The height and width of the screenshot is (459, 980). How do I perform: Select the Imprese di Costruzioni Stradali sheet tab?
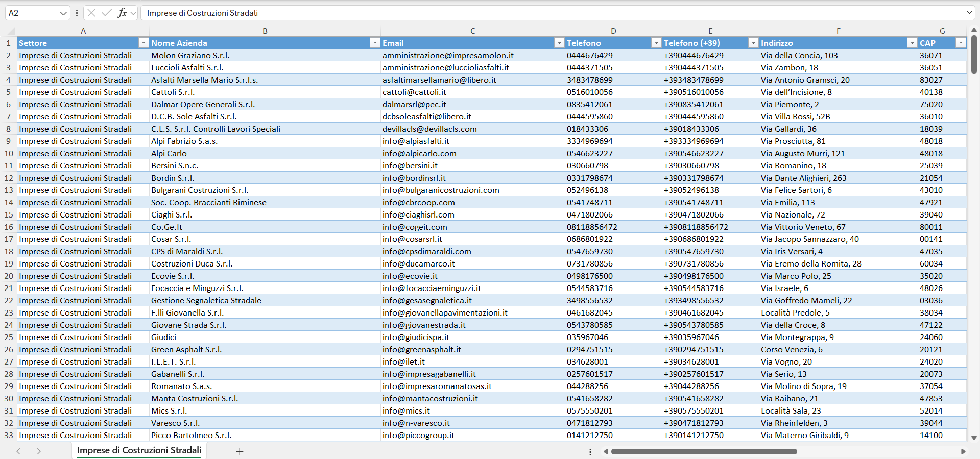click(x=139, y=450)
